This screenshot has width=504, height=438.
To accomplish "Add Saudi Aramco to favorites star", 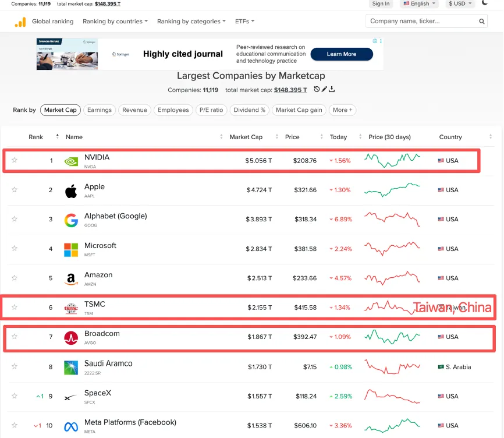I will tap(15, 366).
